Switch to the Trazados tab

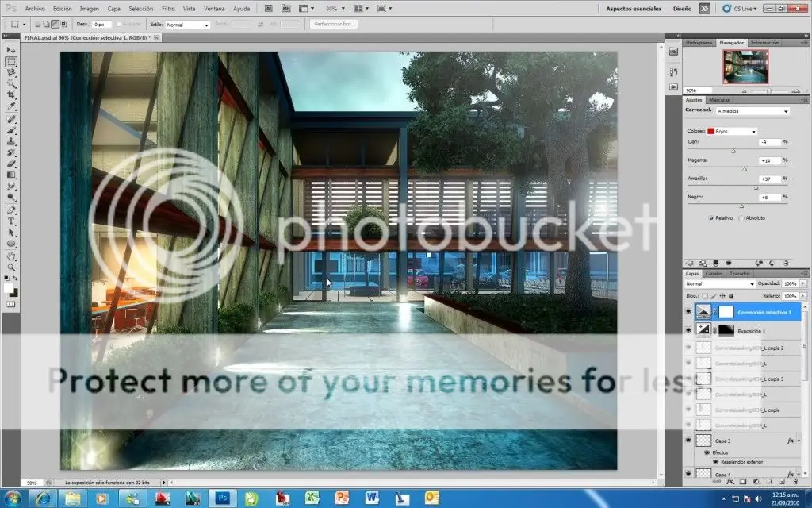click(740, 273)
